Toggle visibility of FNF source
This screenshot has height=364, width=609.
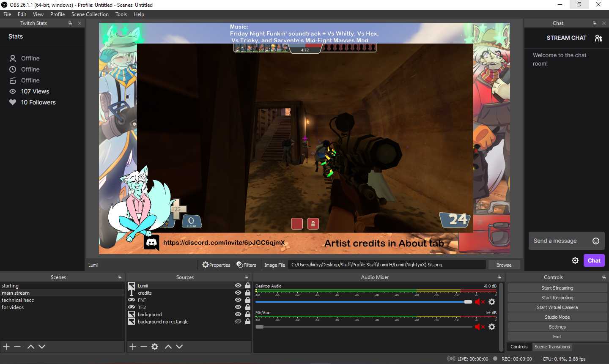coord(238,300)
